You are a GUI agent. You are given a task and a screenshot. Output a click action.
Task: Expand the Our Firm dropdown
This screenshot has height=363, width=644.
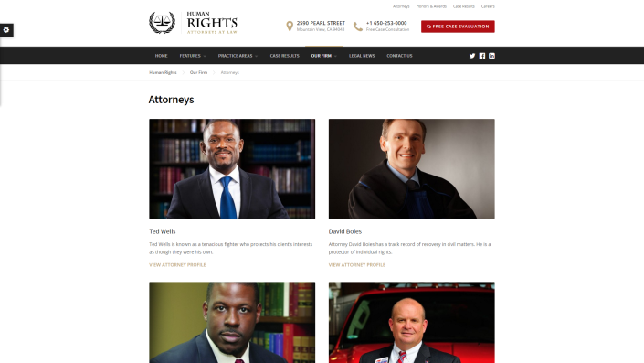323,56
